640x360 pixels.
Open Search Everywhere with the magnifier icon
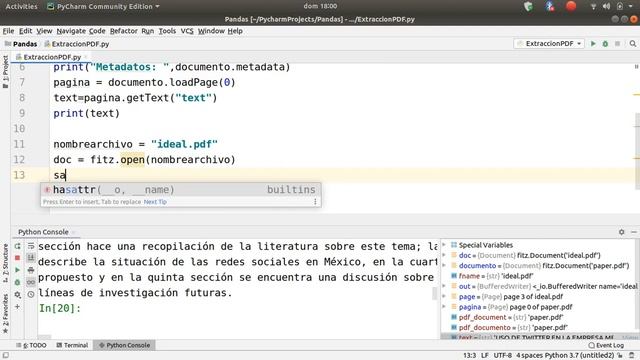click(633, 44)
